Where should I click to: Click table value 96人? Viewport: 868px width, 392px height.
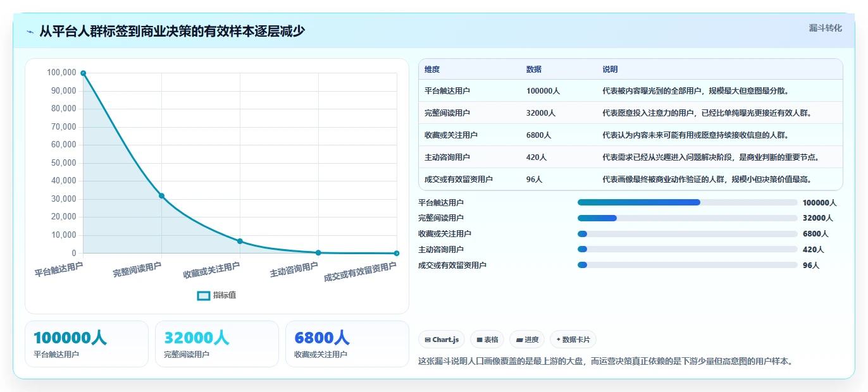[535, 180]
